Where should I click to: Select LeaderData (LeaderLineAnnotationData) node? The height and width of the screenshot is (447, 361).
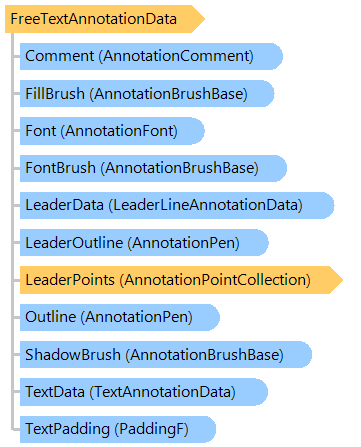click(177, 205)
